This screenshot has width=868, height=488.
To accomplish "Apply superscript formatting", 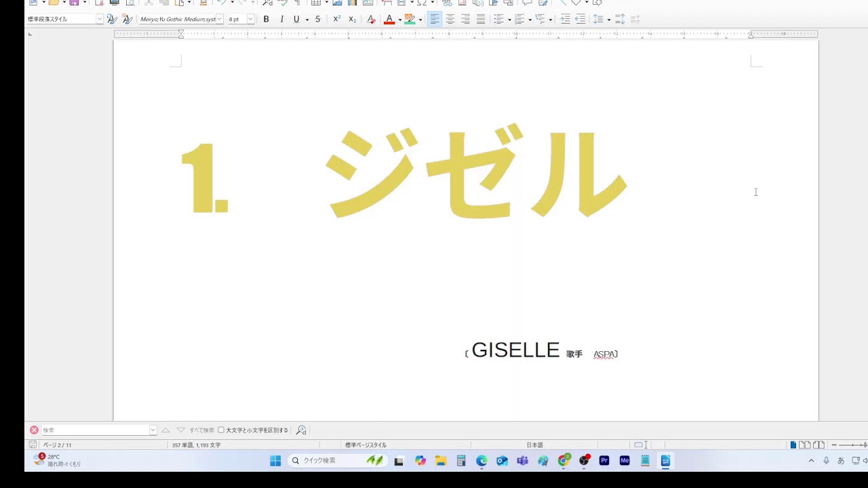I will click(x=336, y=19).
